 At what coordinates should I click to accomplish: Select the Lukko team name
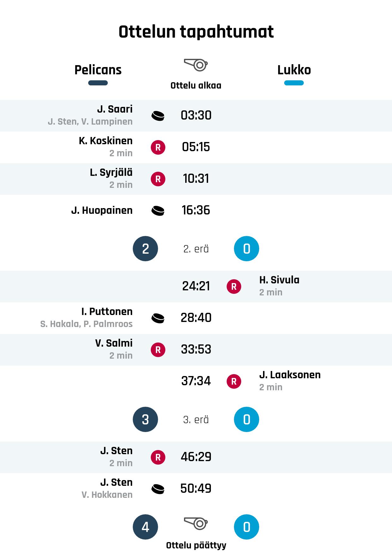pyautogui.click(x=294, y=70)
